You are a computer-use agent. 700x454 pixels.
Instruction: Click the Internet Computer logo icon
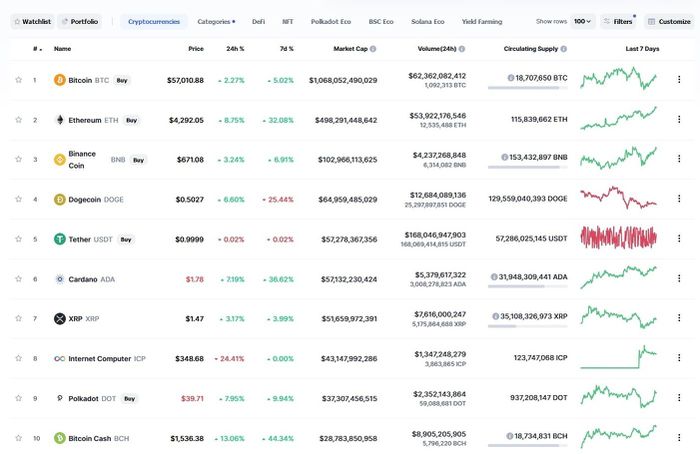(59, 358)
